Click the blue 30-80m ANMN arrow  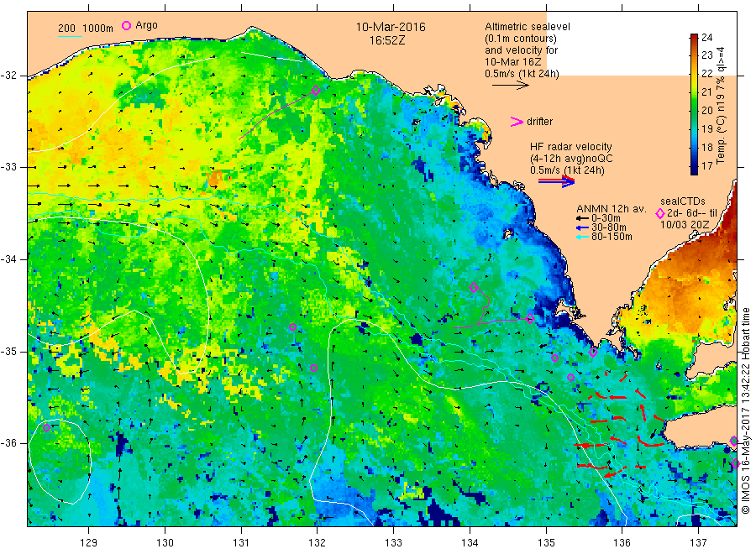coord(583,227)
